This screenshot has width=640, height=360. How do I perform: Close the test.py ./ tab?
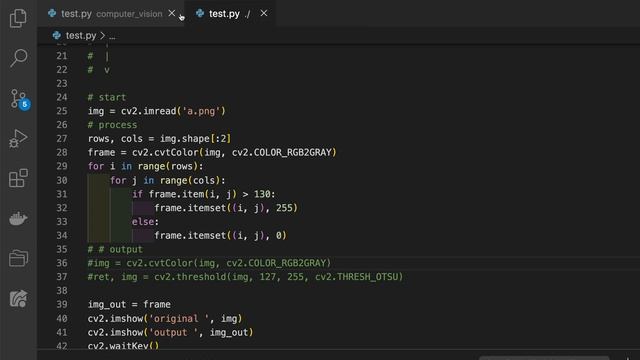pos(264,13)
